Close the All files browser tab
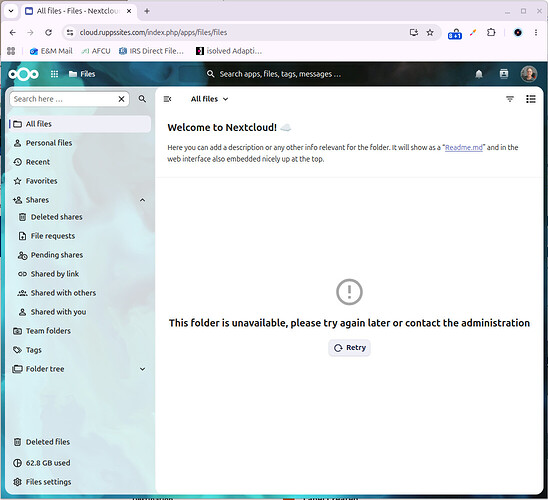Viewport: 548px width, 500px height. point(129,11)
